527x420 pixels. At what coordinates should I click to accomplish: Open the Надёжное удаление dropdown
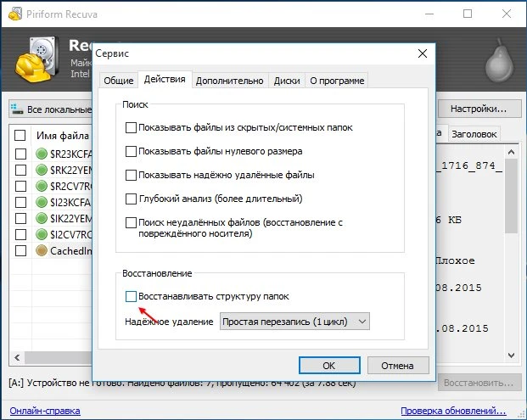294,322
